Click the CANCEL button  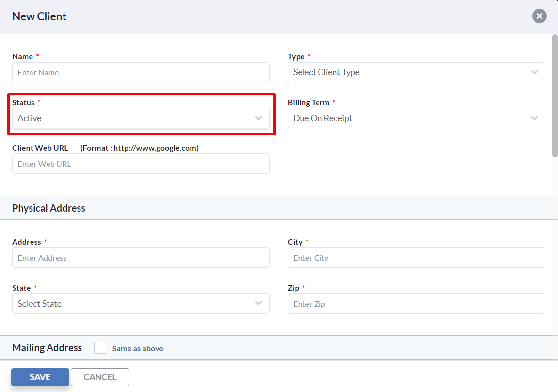pos(100,377)
